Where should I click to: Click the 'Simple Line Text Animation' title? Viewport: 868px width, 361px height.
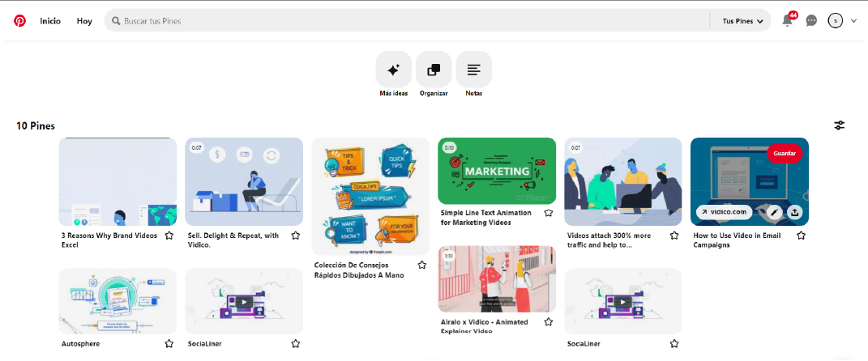coord(486,217)
